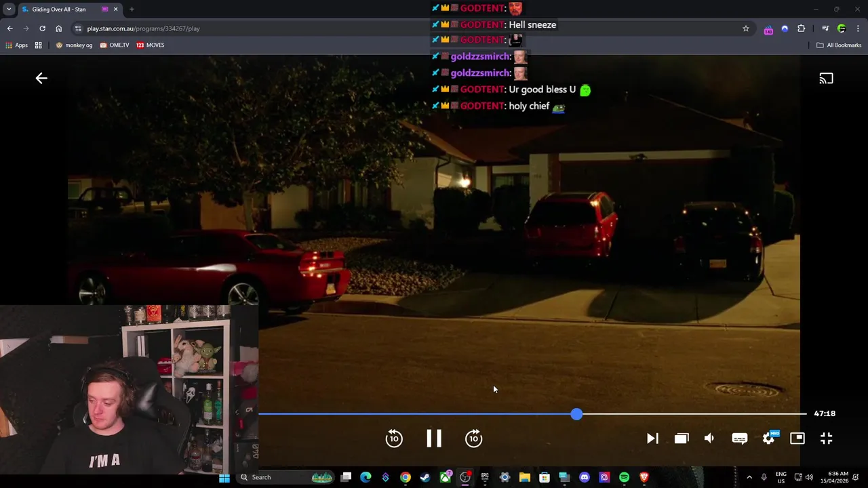Open Spotify from the taskbar
The height and width of the screenshot is (488, 868).
click(x=624, y=477)
